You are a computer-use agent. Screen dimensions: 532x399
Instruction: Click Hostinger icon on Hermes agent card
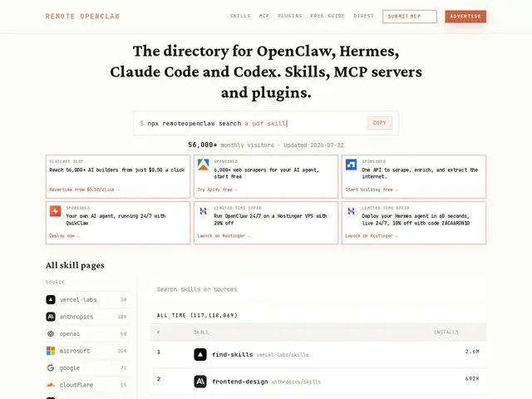(351, 211)
